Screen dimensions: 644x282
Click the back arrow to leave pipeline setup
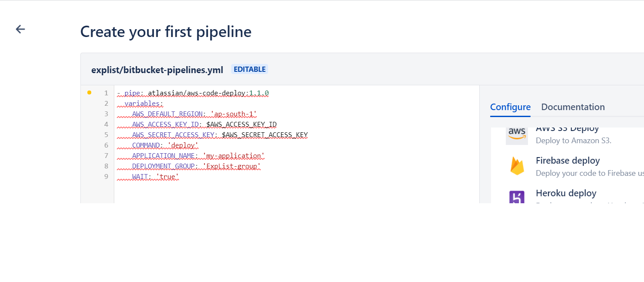[20, 29]
